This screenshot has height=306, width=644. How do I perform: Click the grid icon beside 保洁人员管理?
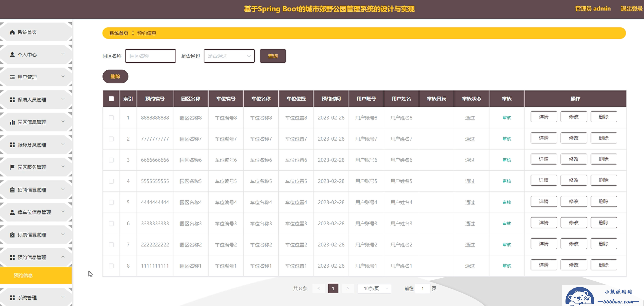(x=12, y=100)
